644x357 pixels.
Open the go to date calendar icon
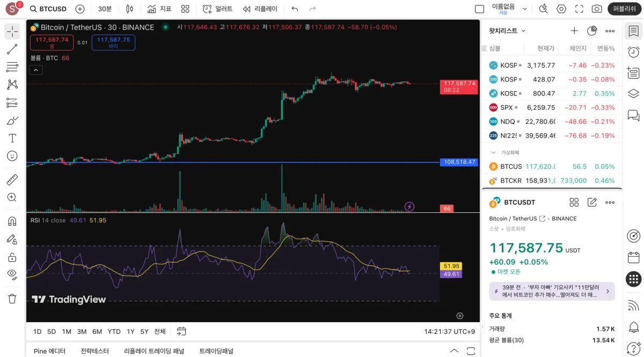tap(181, 331)
